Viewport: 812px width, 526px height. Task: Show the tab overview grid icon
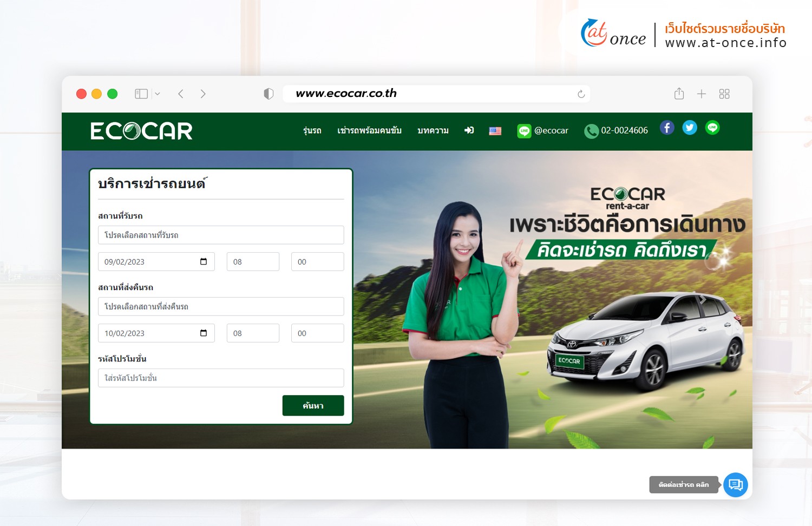[x=724, y=94]
